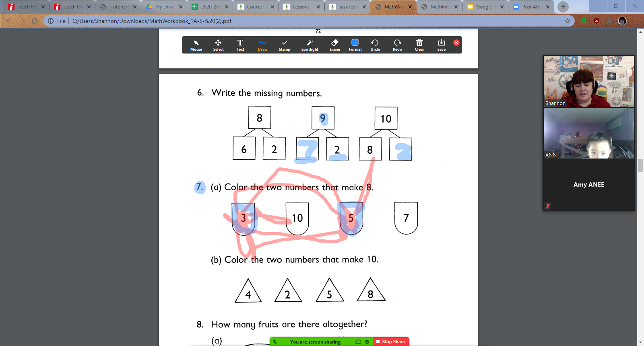Open a new browser tab
The width and height of the screenshot is (644, 346).
(x=563, y=7)
